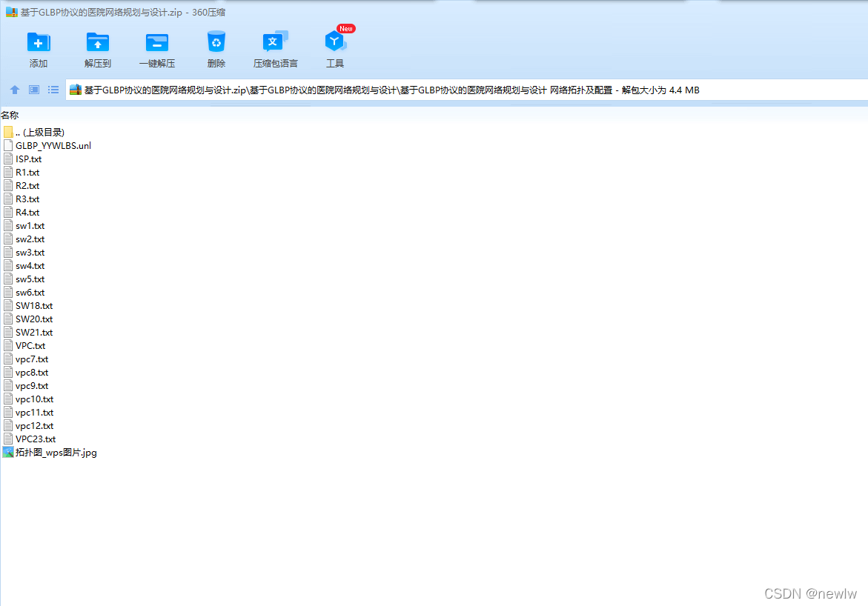Click the 解压到 (Extract to) icon
The height and width of the screenshot is (606, 868).
click(x=97, y=43)
